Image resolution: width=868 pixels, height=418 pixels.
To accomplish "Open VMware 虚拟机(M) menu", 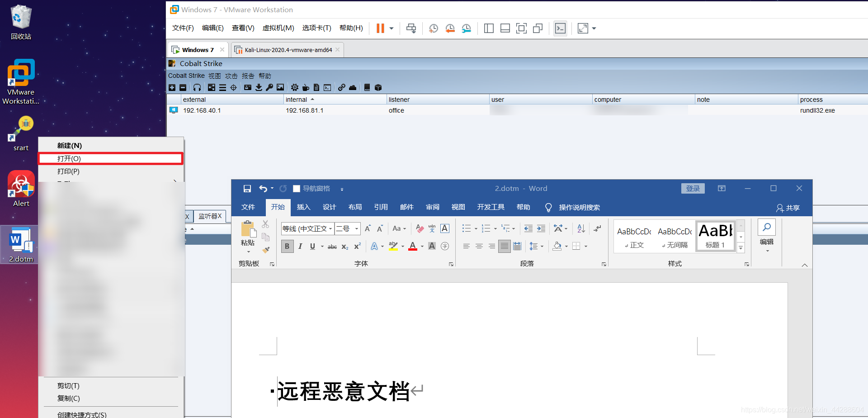I will (278, 28).
